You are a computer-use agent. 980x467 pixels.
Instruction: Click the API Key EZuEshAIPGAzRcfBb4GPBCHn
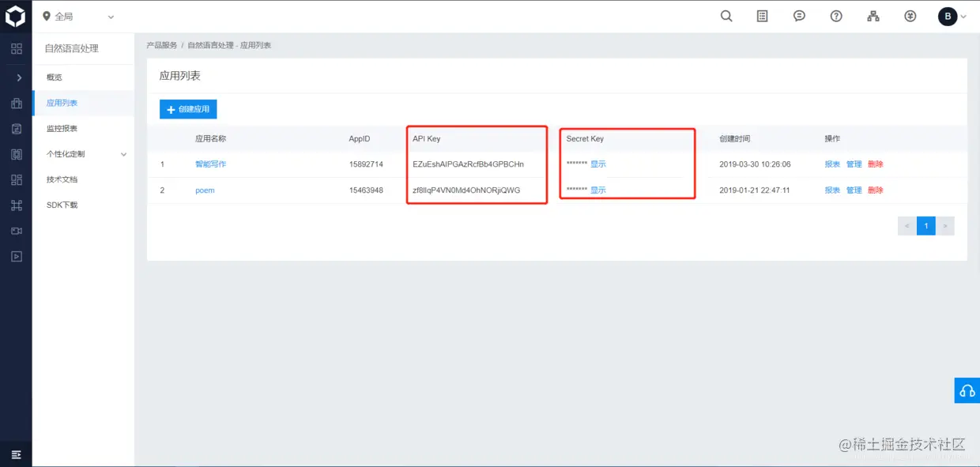468,164
